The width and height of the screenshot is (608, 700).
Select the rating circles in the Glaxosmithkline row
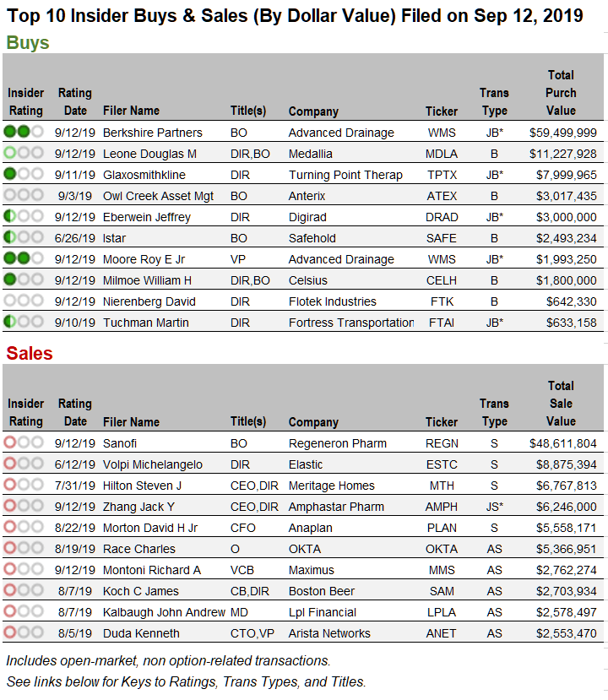pos(24,174)
